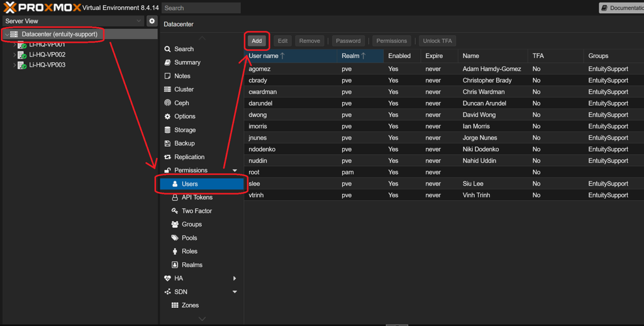This screenshot has width=644, height=326.
Task: Click the name David Wong
Action: point(479,115)
